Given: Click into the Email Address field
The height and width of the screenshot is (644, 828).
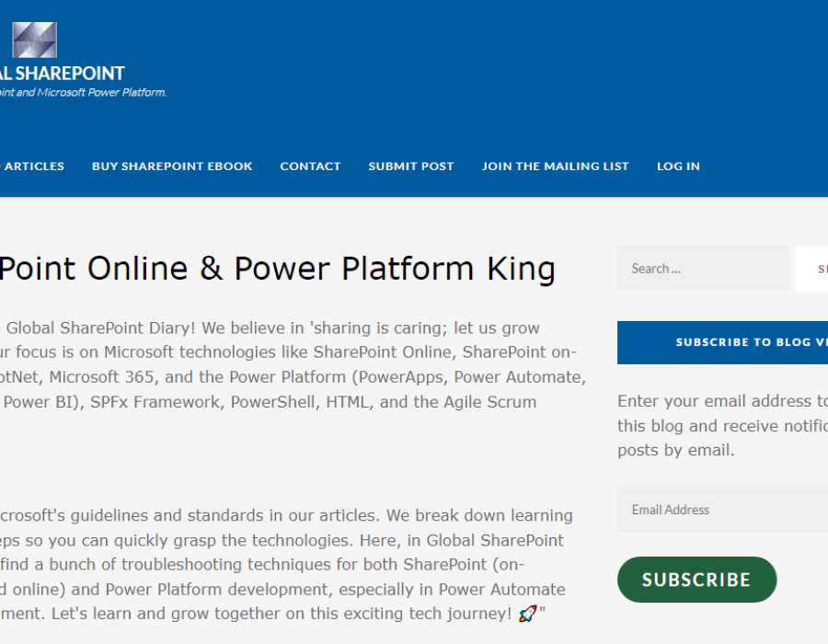Looking at the screenshot, I should point(722,510).
